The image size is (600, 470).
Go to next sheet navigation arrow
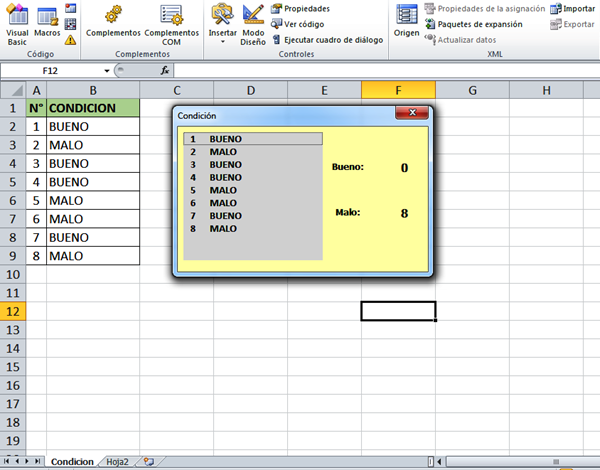click(27, 461)
